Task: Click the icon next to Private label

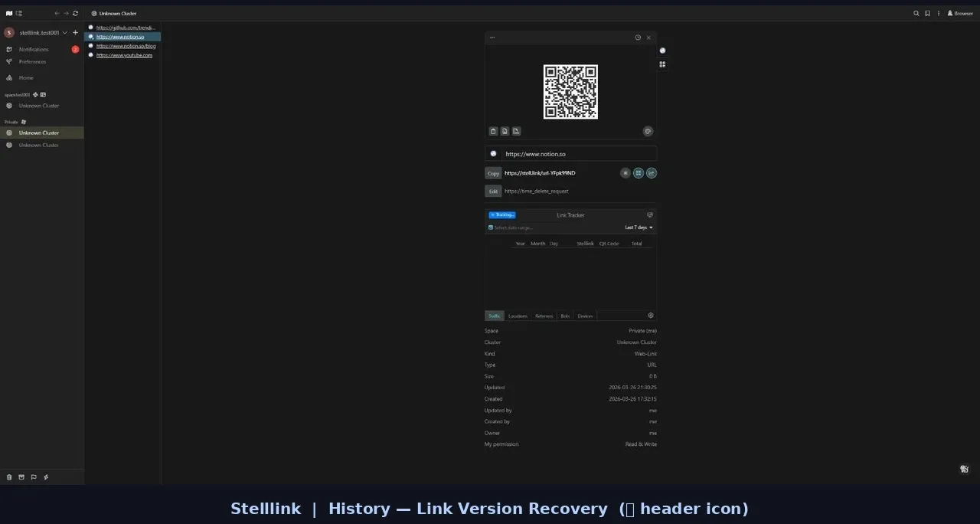Action: 24,122
